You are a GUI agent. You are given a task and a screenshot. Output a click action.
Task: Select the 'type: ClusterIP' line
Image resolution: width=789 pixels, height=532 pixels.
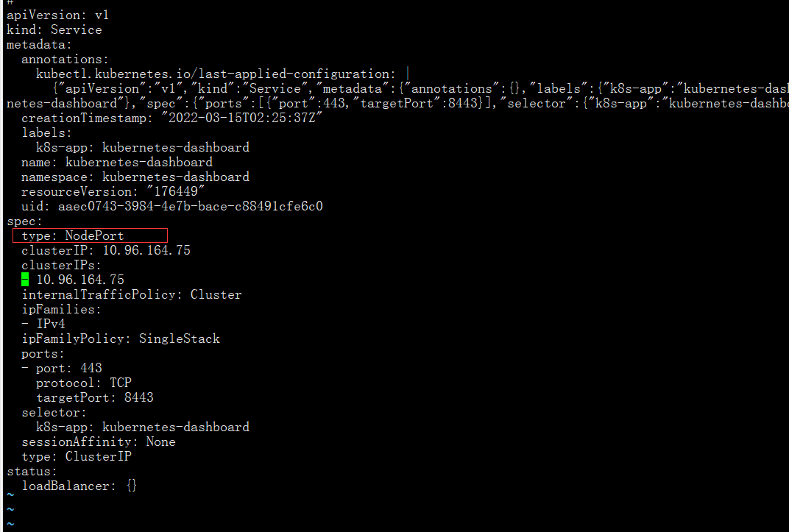pyautogui.click(x=77, y=456)
